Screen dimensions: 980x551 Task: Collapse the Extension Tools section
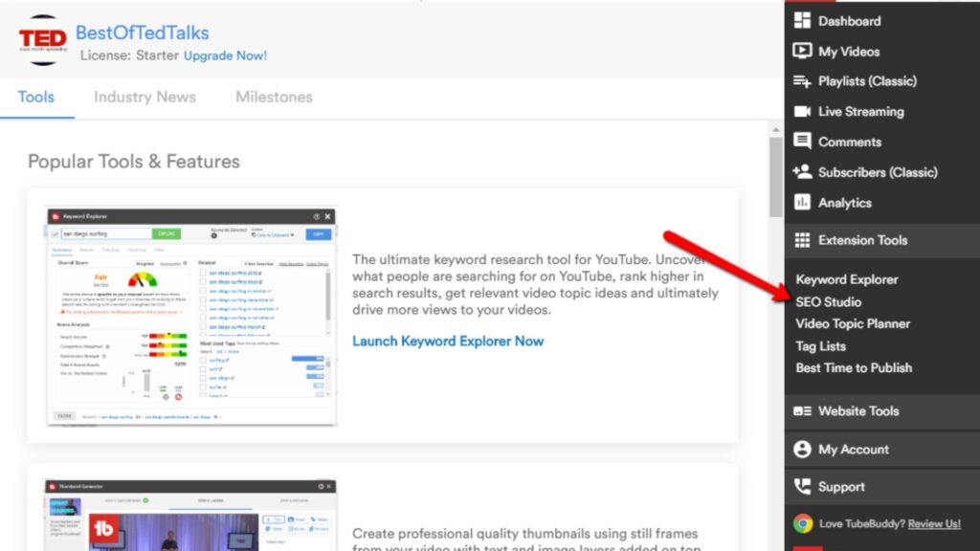coord(881,240)
